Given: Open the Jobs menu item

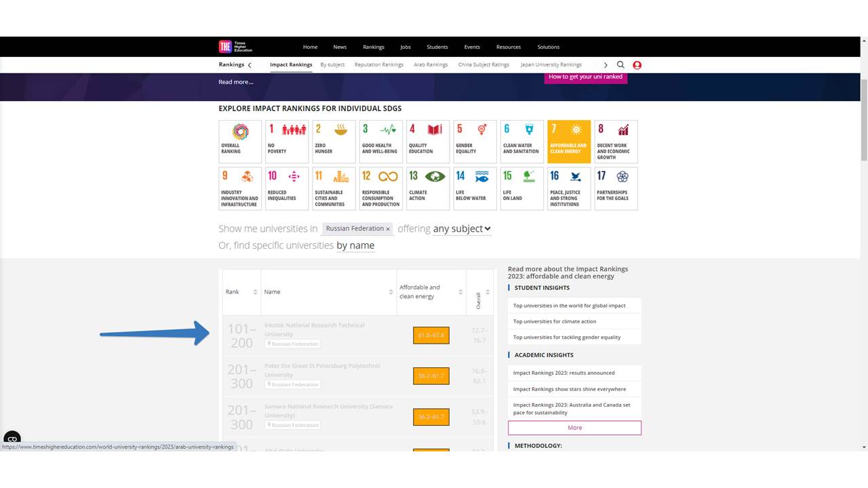Looking at the screenshot, I should [x=406, y=47].
